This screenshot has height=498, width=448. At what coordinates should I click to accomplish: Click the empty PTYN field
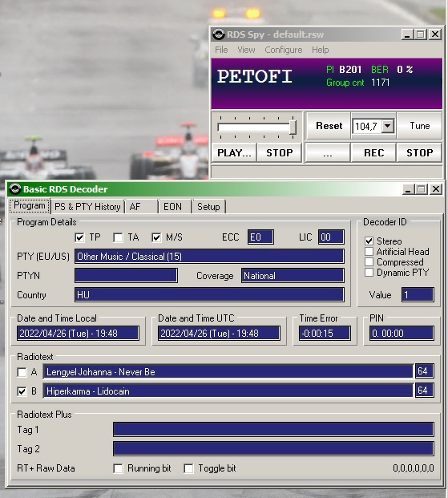(x=126, y=275)
